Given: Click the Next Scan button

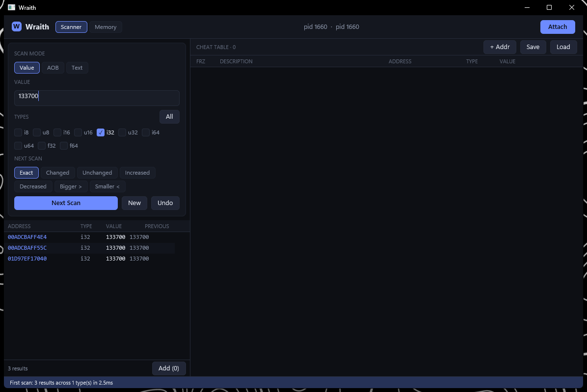Looking at the screenshot, I should click(66, 203).
